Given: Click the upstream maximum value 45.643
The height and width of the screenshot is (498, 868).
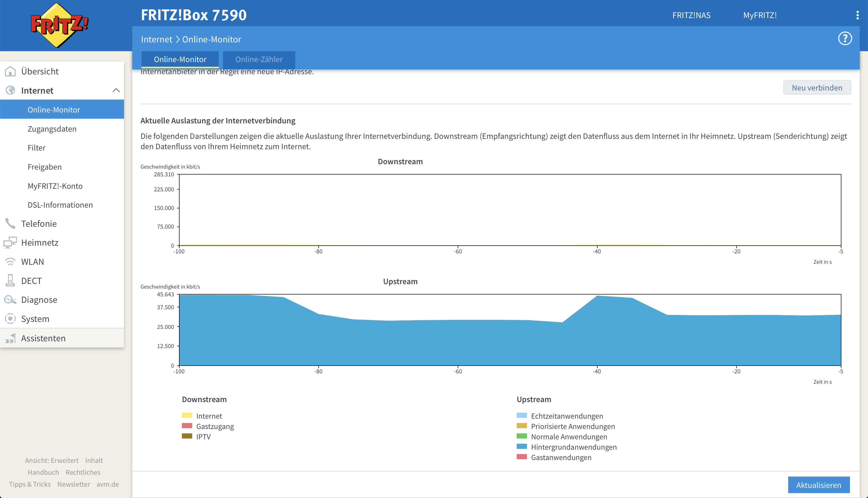Looking at the screenshot, I should point(165,294).
